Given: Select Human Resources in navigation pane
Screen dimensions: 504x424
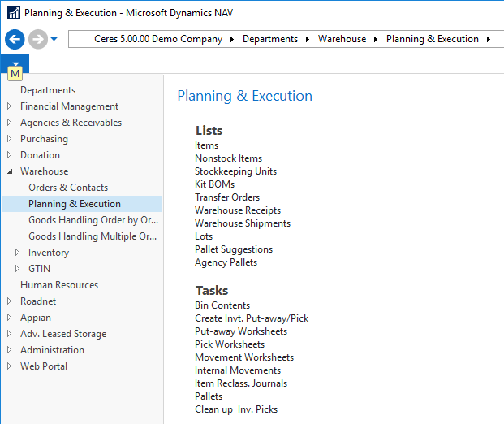Looking at the screenshot, I should tap(59, 285).
